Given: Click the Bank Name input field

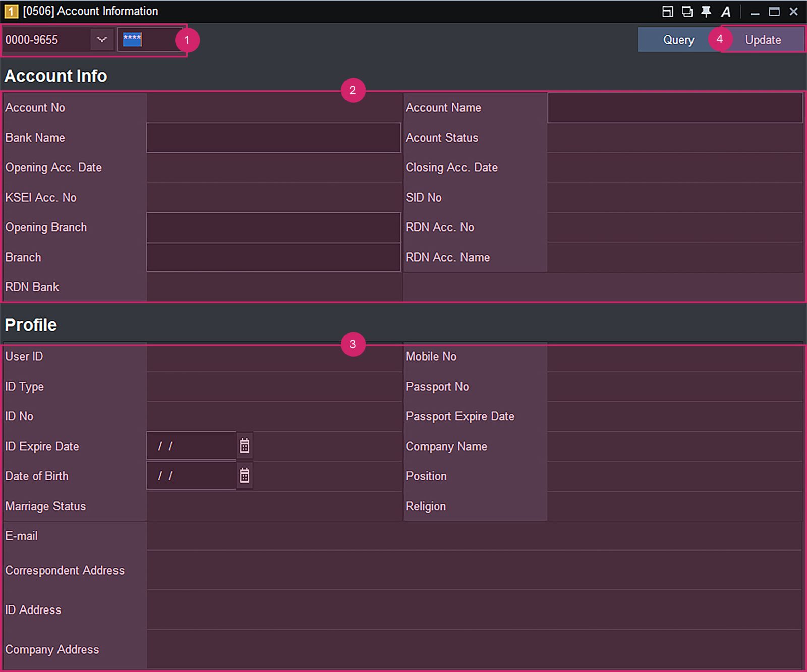Looking at the screenshot, I should click(x=272, y=138).
